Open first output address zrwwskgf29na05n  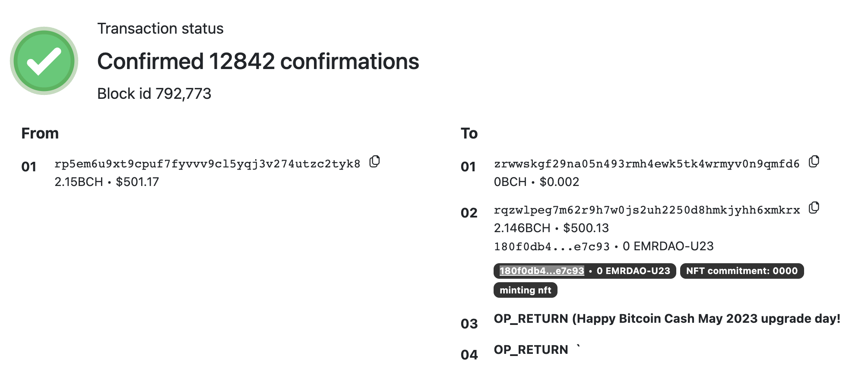pos(646,164)
